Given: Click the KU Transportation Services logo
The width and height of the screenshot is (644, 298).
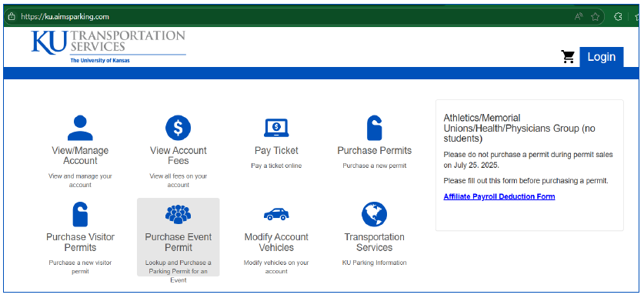Looking at the screenshot, I should pos(108,46).
